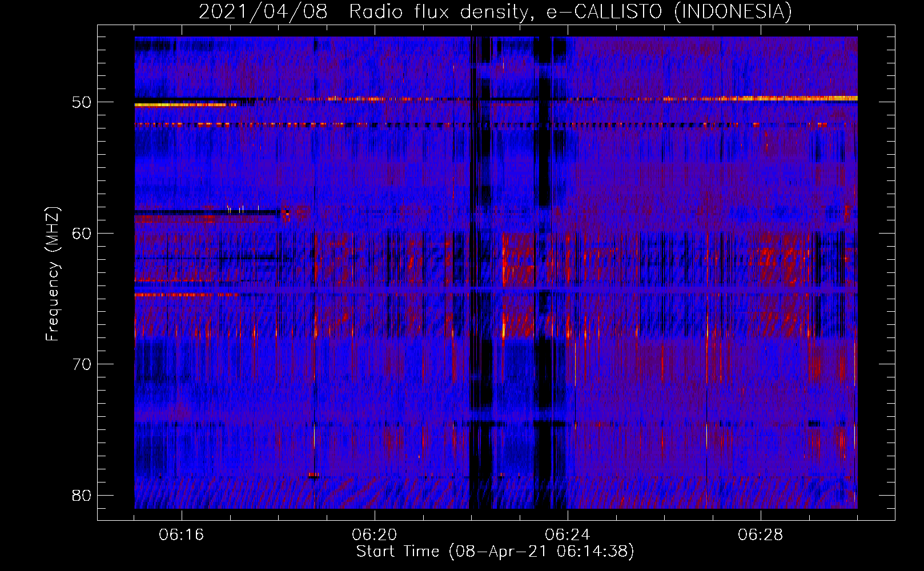Click the 06:16 time tick label
Screen dimensions: 924x571
pos(182,535)
